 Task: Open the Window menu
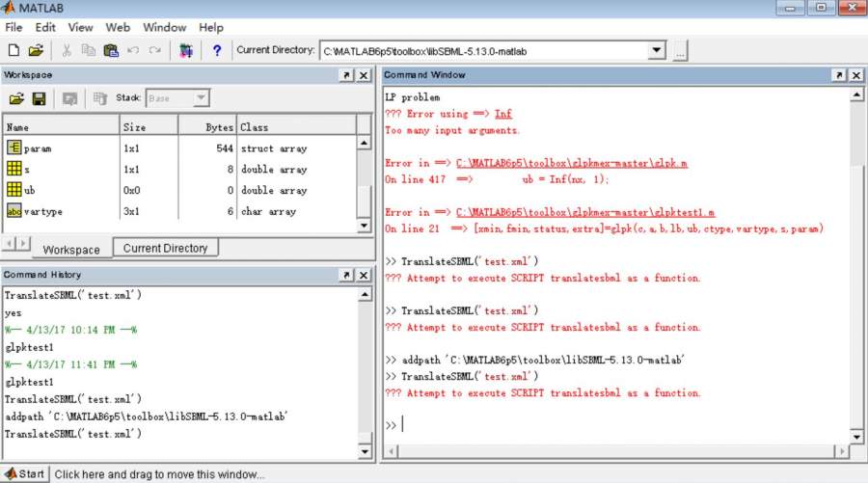pyautogui.click(x=164, y=27)
